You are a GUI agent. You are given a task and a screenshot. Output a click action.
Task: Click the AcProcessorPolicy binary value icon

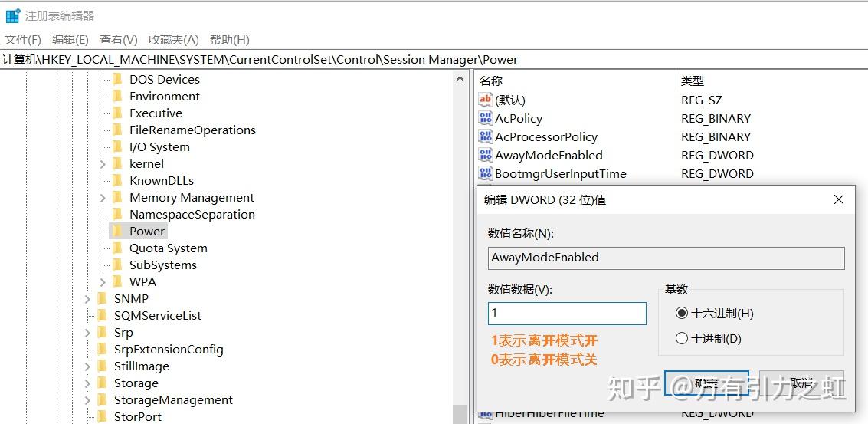[x=486, y=136]
